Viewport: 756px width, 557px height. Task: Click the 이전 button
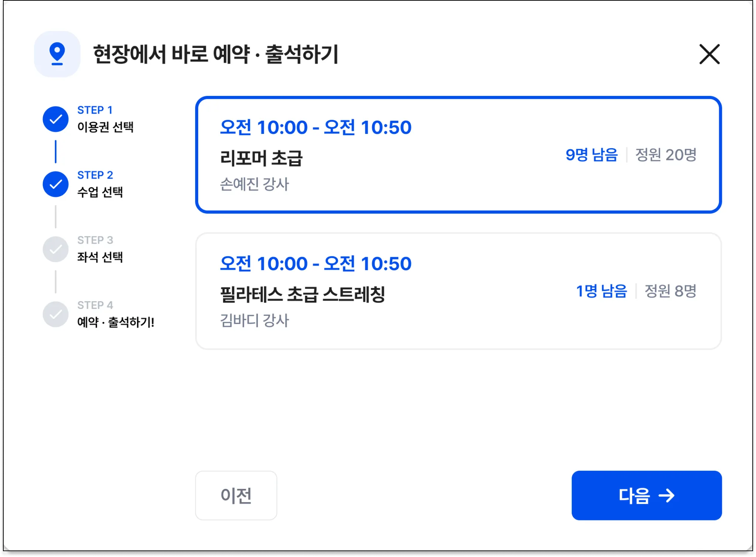[x=236, y=495]
